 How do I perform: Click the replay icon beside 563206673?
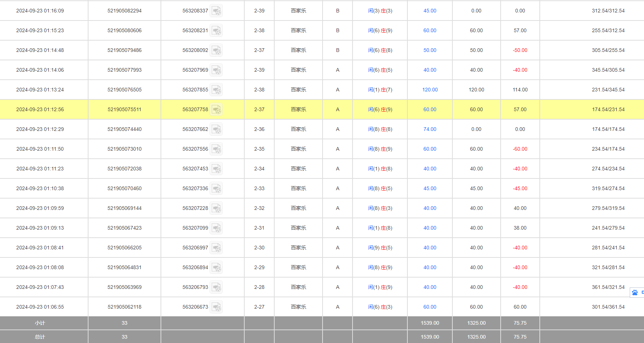click(x=216, y=307)
